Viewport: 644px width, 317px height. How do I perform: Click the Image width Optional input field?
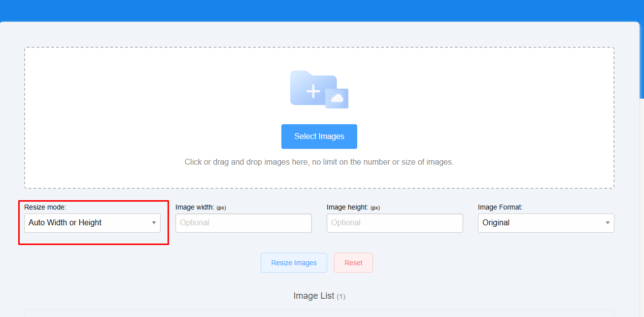pyautogui.click(x=243, y=223)
